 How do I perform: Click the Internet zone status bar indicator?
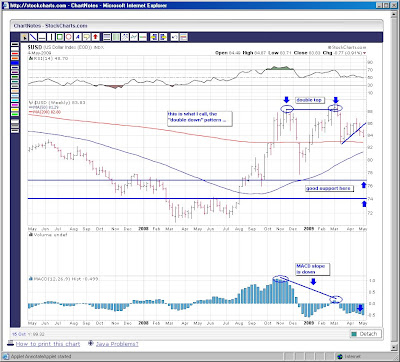(x=350, y=357)
